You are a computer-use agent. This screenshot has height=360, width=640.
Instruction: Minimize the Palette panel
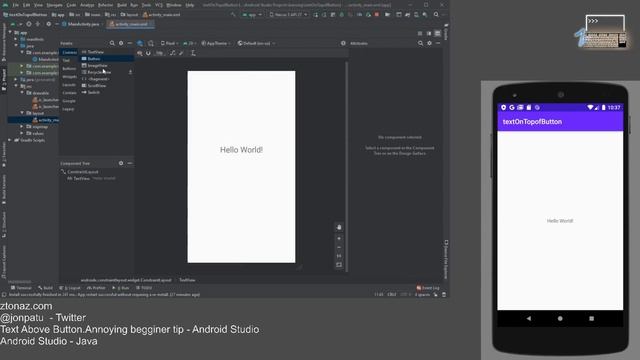click(x=130, y=43)
